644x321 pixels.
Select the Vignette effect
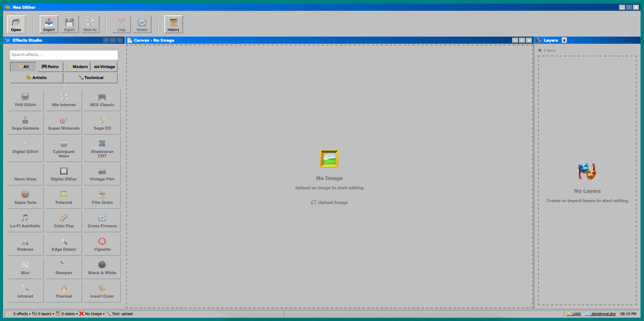(102, 245)
